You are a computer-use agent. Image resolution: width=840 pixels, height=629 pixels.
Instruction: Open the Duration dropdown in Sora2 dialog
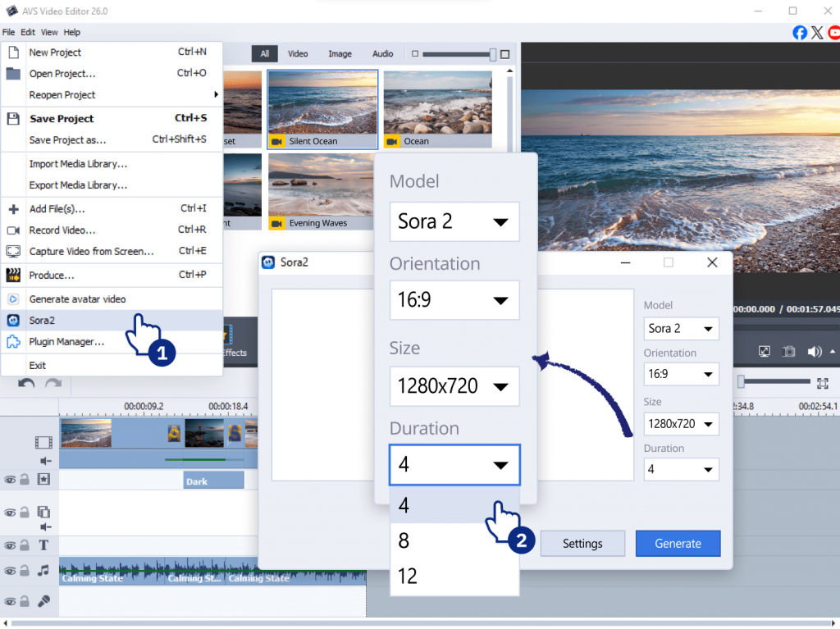[x=681, y=469]
